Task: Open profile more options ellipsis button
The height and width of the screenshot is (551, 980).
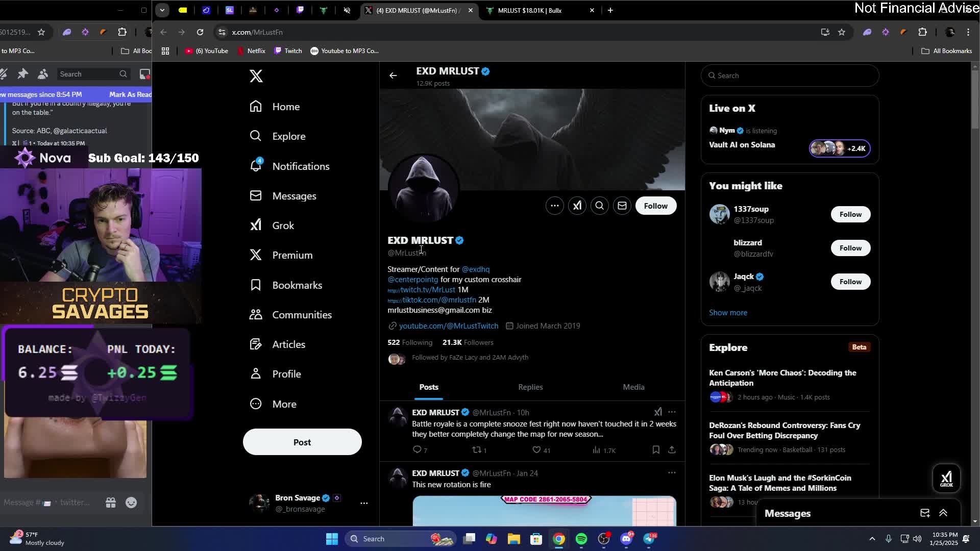Action: pos(555,206)
